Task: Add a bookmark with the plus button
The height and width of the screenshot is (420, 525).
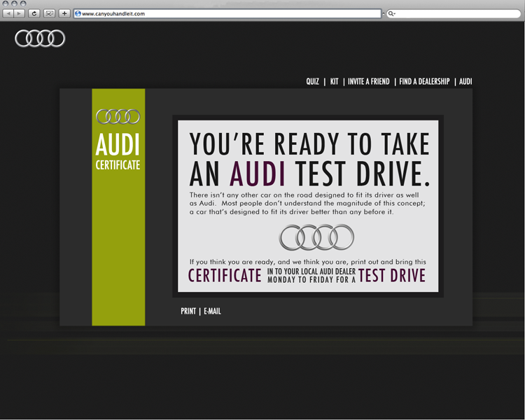Action: point(64,14)
